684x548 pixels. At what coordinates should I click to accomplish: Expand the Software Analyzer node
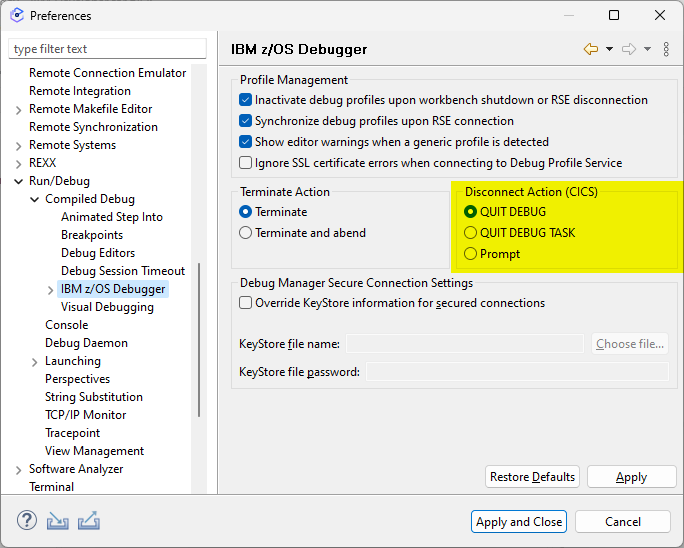coord(18,470)
